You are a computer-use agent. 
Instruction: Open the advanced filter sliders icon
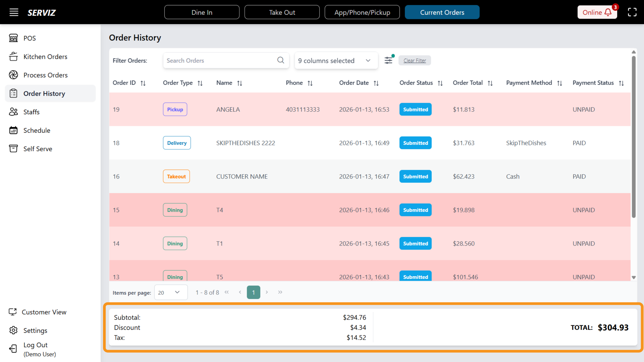(388, 60)
